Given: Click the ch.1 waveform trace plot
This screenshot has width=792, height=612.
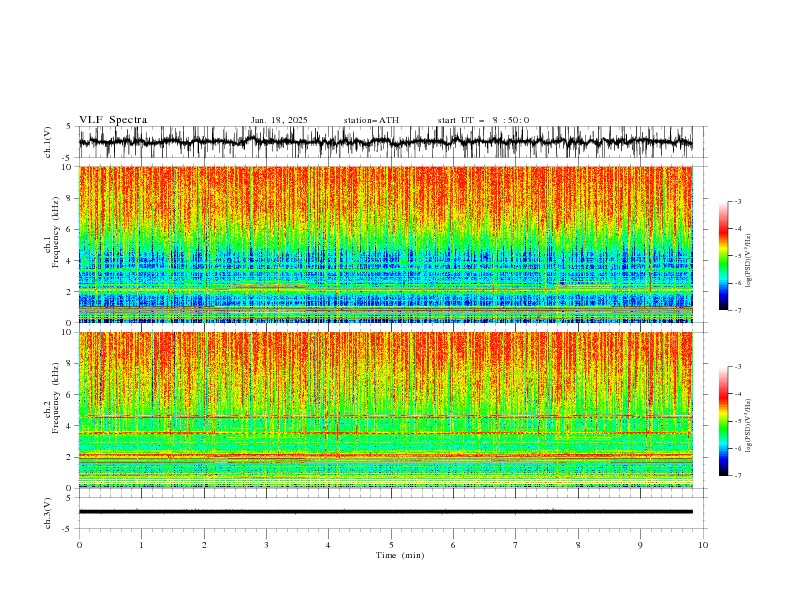Looking at the screenshot, I should 385,142.
